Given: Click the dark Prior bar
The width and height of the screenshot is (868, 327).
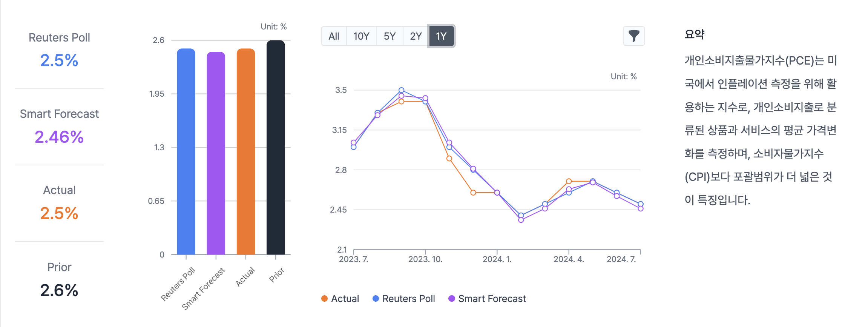Looking at the screenshot, I should (x=276, y=147).
